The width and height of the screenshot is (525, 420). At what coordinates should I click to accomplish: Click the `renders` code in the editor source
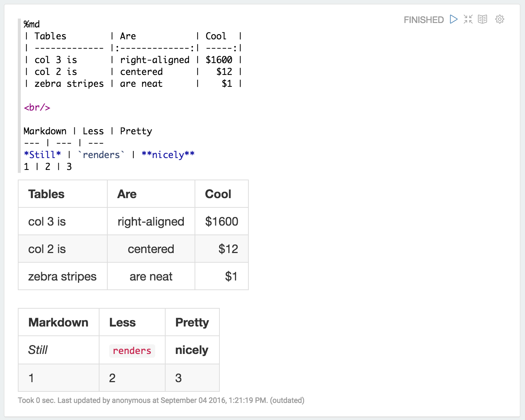click(101, 155)
